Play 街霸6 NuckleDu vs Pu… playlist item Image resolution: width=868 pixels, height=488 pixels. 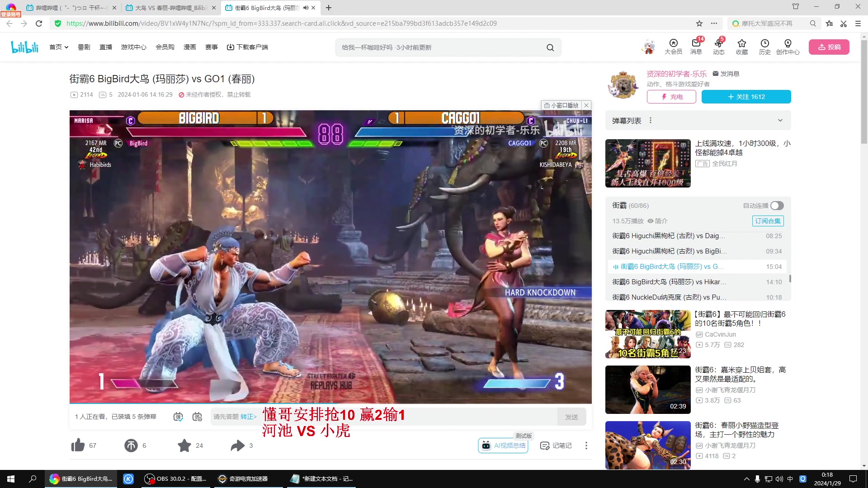click(697, 297)
